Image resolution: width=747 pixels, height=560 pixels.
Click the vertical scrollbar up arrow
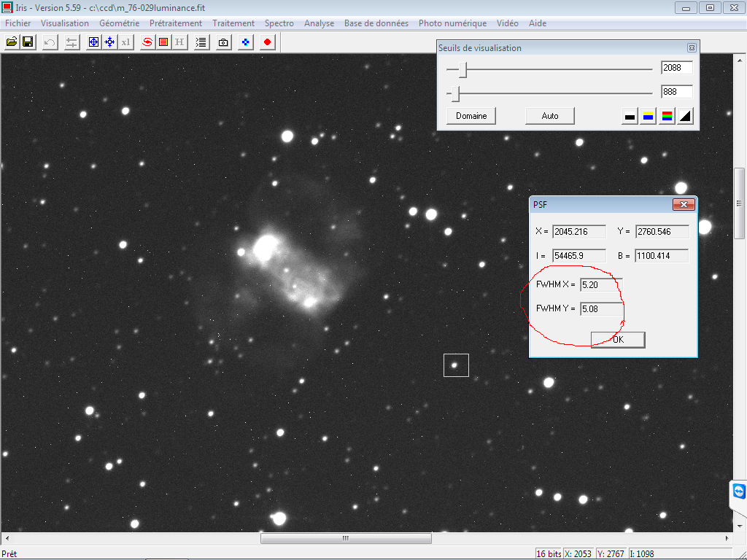pos(740,61)
